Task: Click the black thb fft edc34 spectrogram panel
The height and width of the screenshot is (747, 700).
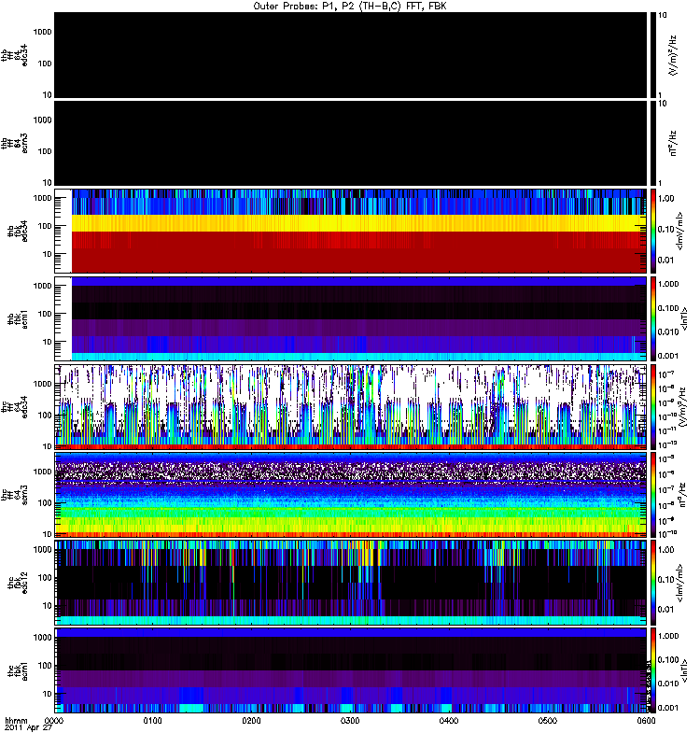Action: coord(351,55)
